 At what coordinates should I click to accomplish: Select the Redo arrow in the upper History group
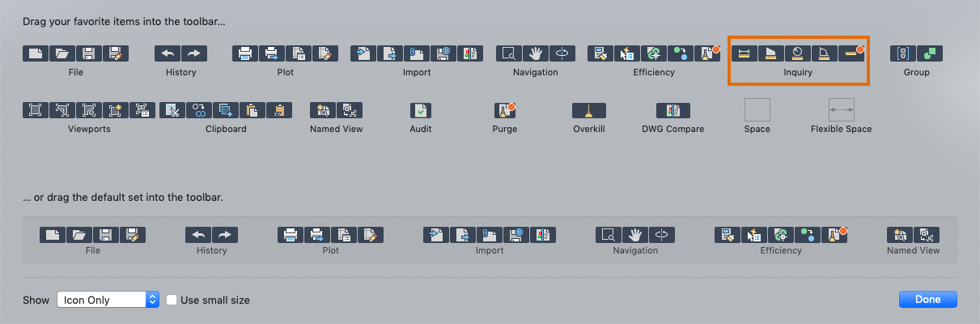point(194,54)
